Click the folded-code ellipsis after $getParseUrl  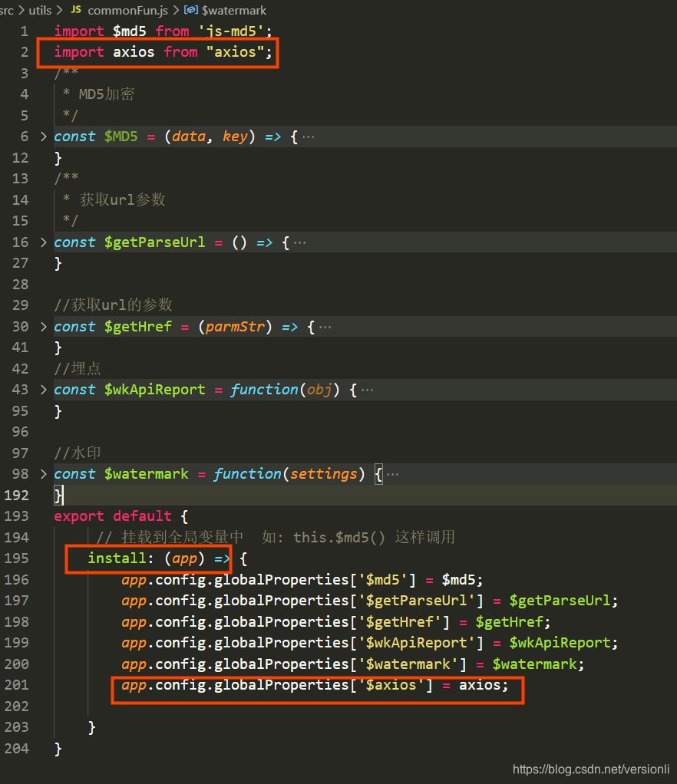300,242
